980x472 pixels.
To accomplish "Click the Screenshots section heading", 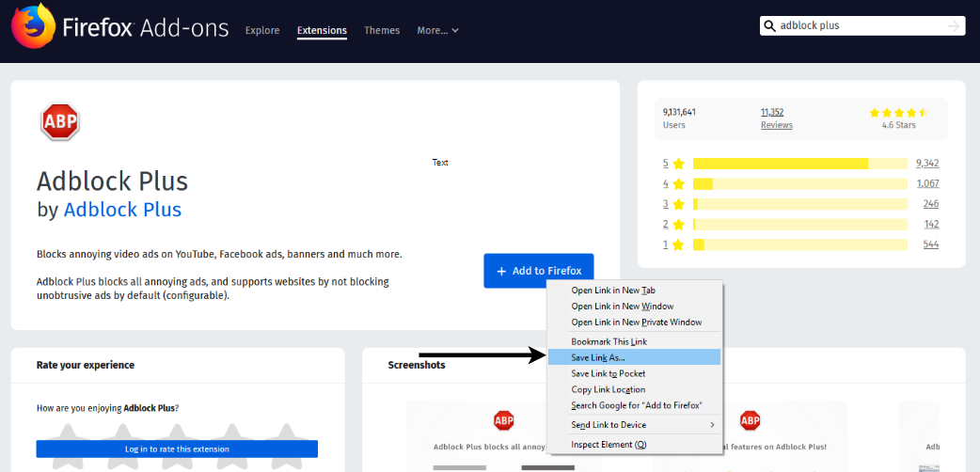I will (x=417, y=365).
